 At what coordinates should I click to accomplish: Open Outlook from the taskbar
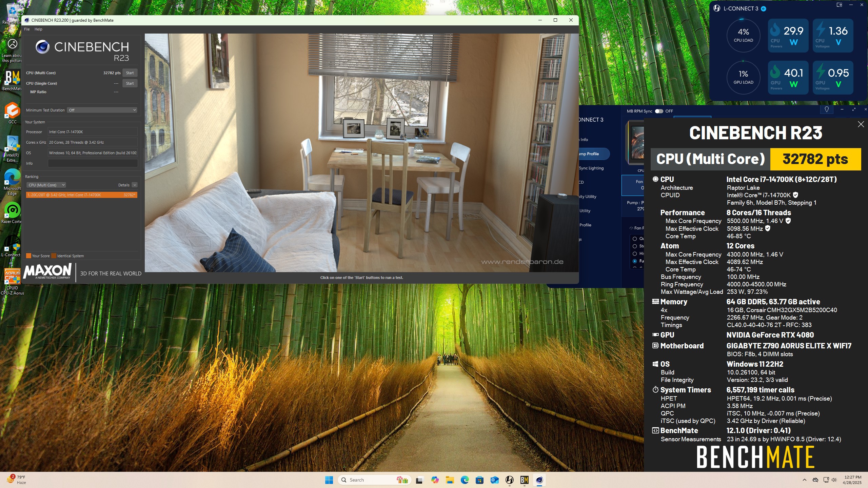click(494, 480)
